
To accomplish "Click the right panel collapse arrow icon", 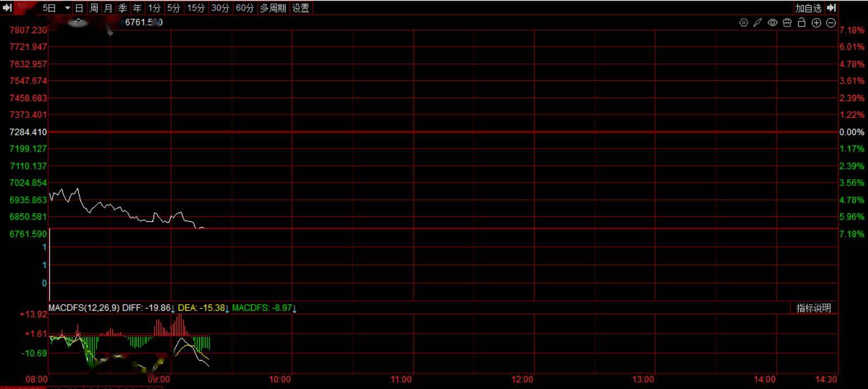I will [x=832, y=8].
